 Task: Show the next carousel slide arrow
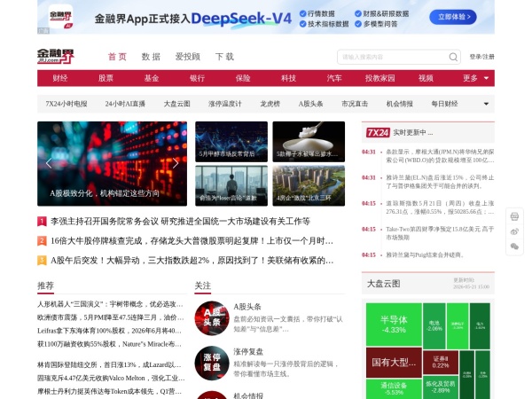coord(176,163)
